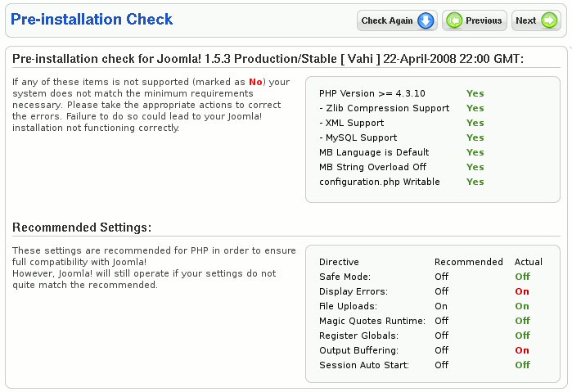Click the recommended Off for Safe Mode

tap(441, 277)
